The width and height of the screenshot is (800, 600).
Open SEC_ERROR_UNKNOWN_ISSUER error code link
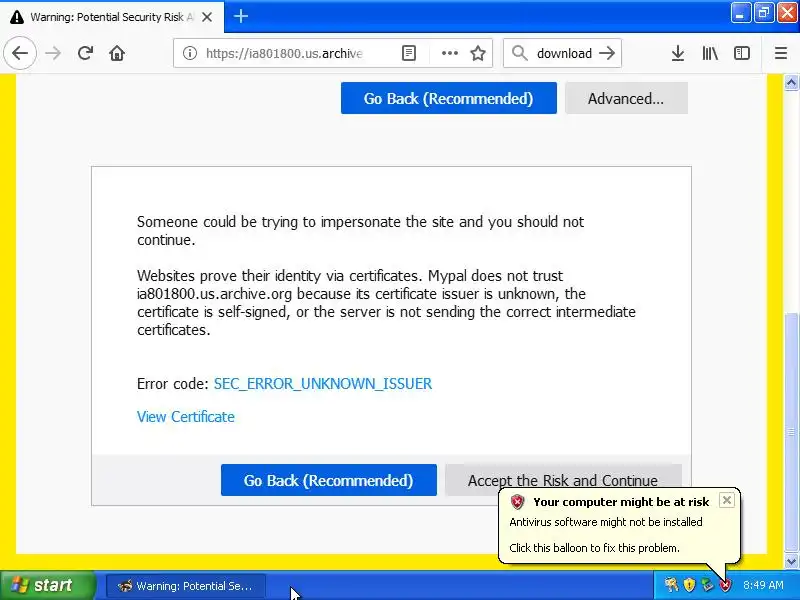pos(322,384)
